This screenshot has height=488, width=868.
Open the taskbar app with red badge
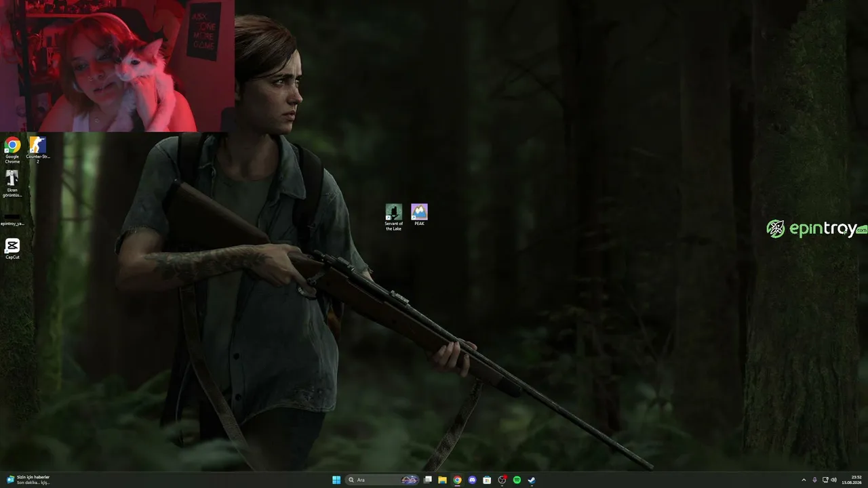502,480
